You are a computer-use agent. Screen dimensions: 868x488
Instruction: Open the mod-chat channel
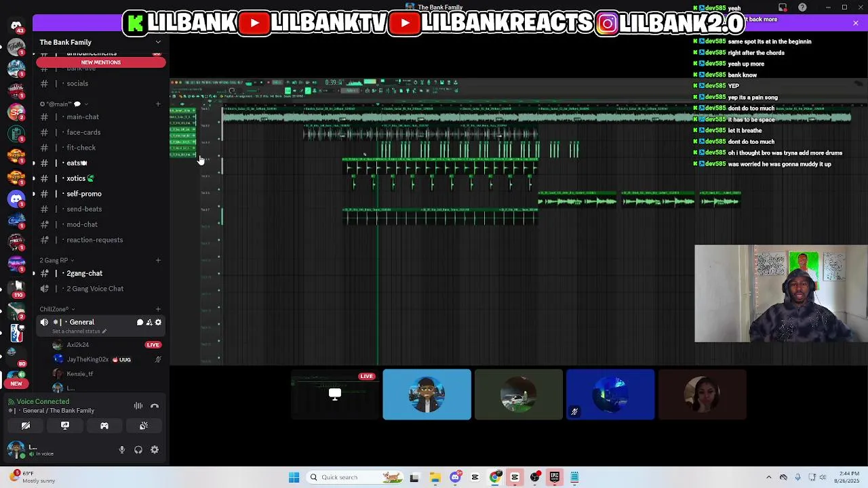100,224
